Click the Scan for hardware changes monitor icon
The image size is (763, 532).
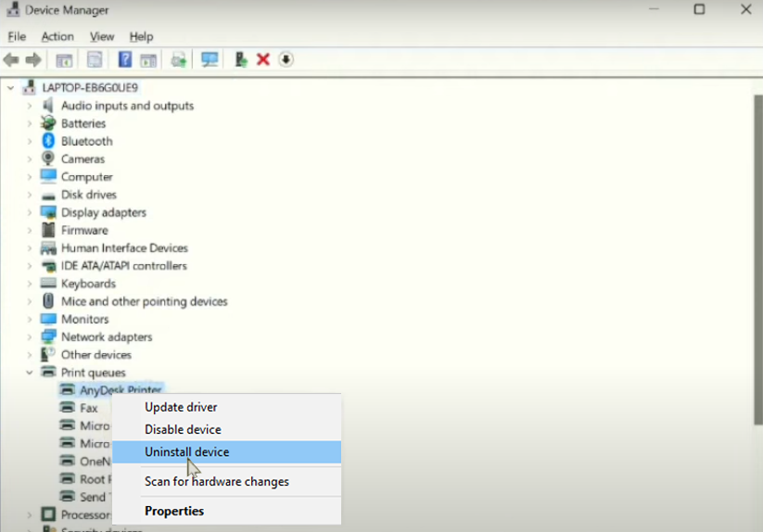(210, 59)
